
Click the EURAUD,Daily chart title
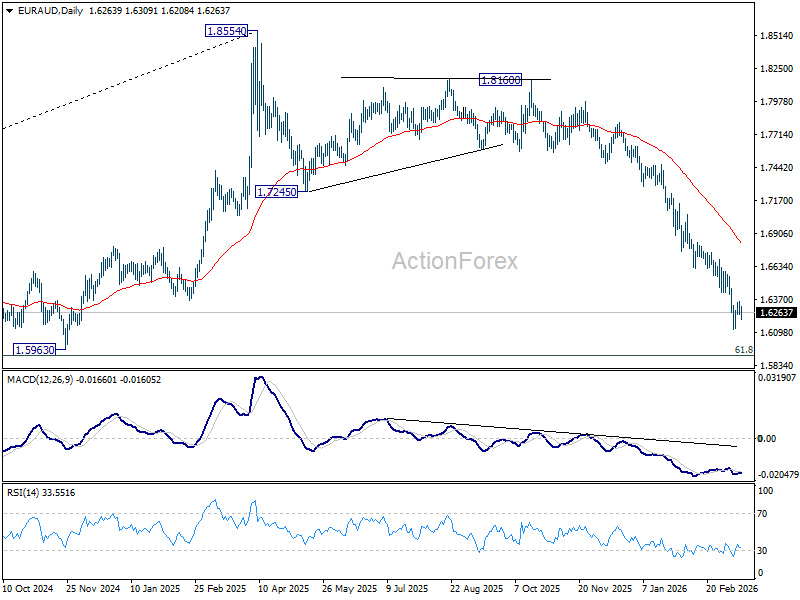[x=51, y=11]
